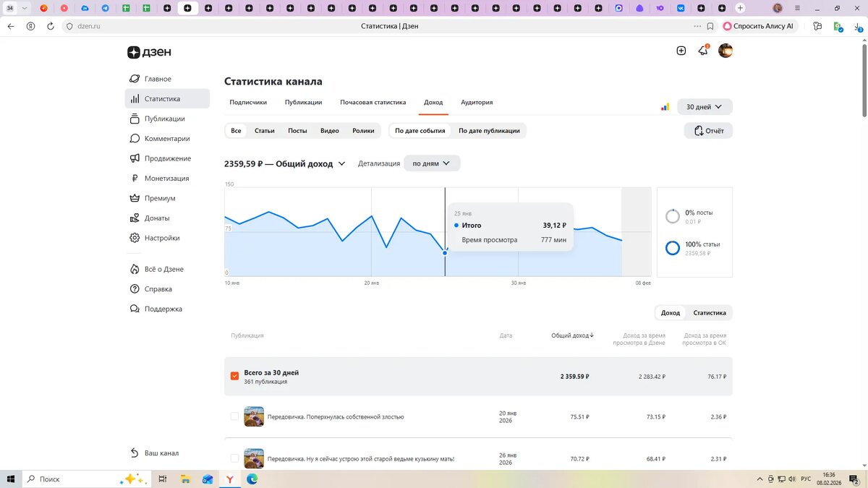Download the Отчёт report

coord(708,131)
